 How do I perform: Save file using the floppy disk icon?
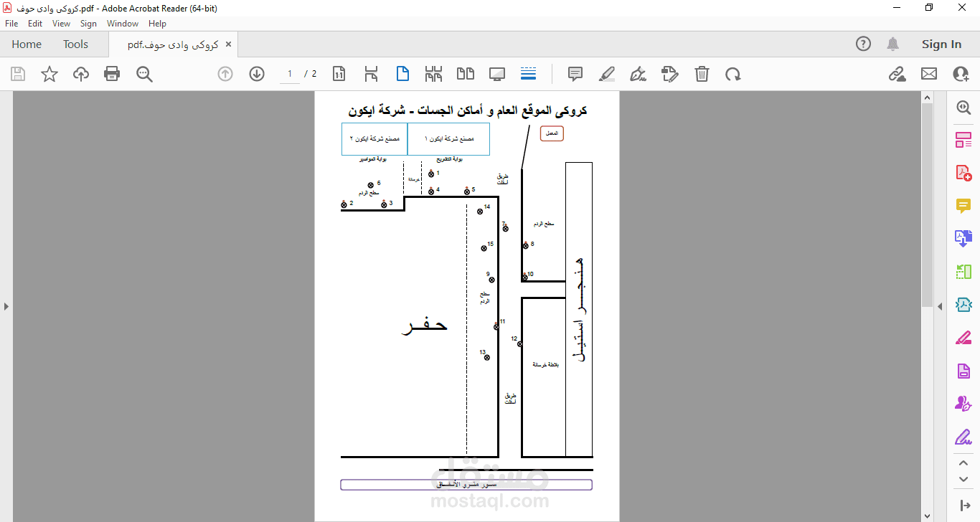18,74
